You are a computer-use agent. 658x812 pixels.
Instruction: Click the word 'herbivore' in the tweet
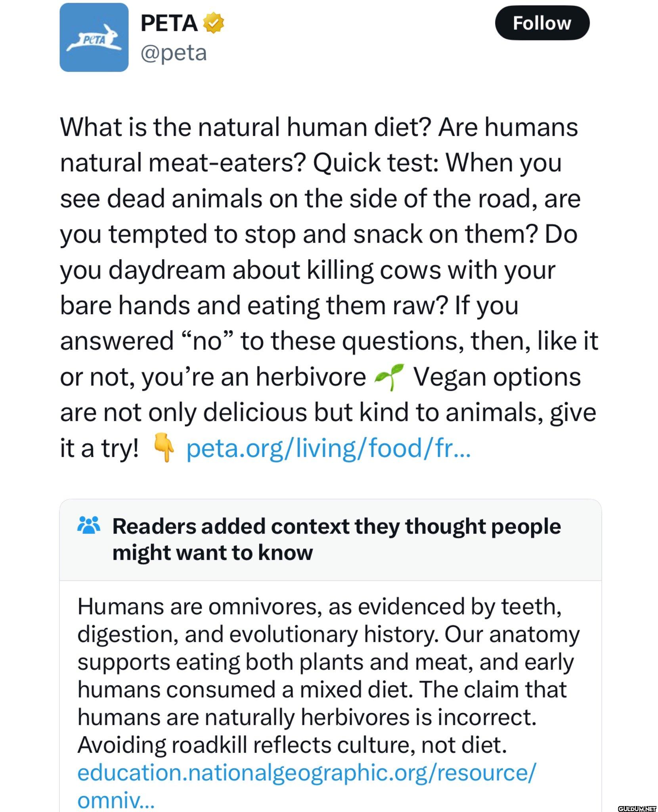pyautogui.click(x=311, y=377)
